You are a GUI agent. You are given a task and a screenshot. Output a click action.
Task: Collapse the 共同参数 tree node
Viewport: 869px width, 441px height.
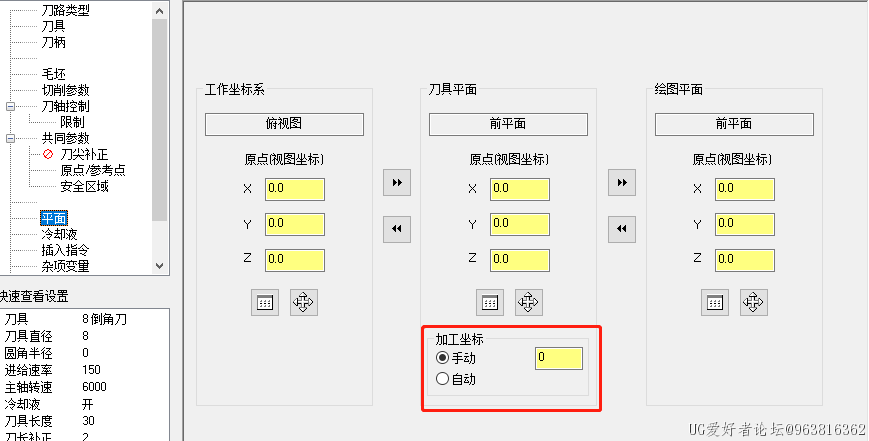click(x=11, y=138)
